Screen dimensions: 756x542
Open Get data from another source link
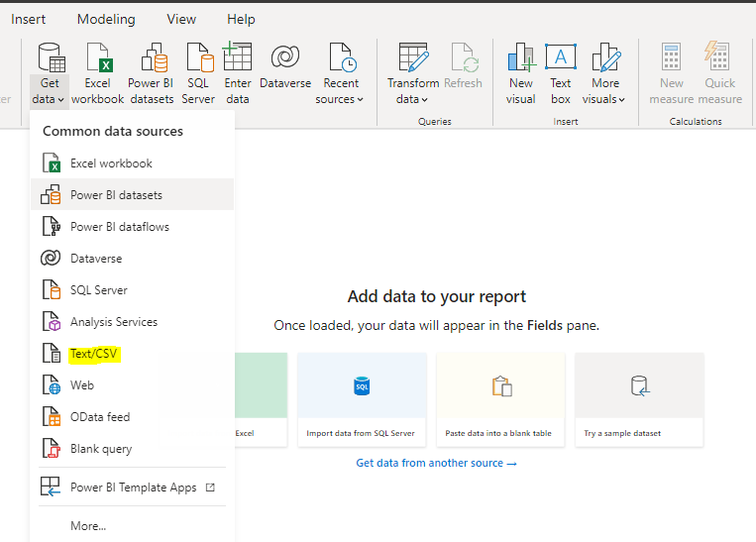tap(436, 463)
